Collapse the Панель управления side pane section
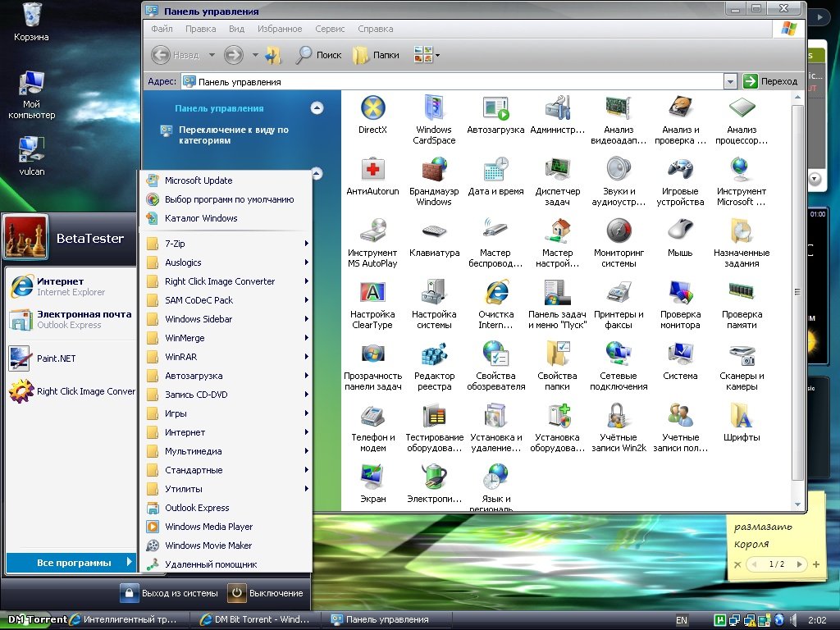 pos(317,108)
